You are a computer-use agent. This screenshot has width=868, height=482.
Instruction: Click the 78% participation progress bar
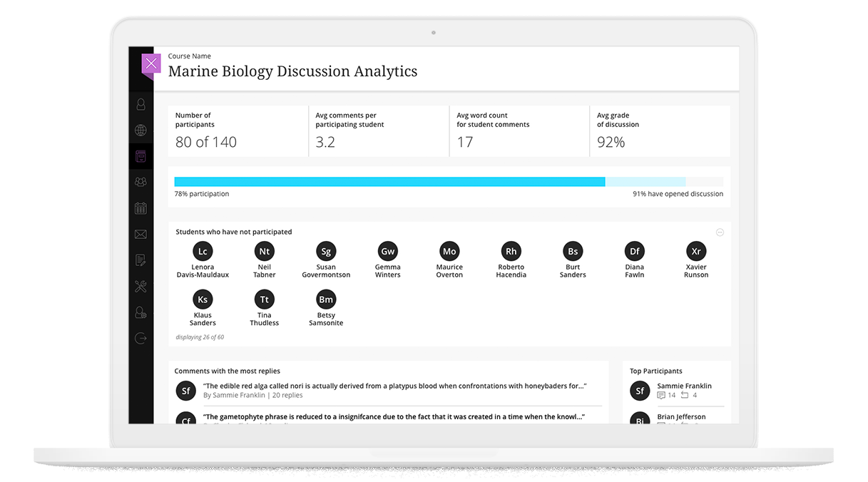tap(389, 182)
